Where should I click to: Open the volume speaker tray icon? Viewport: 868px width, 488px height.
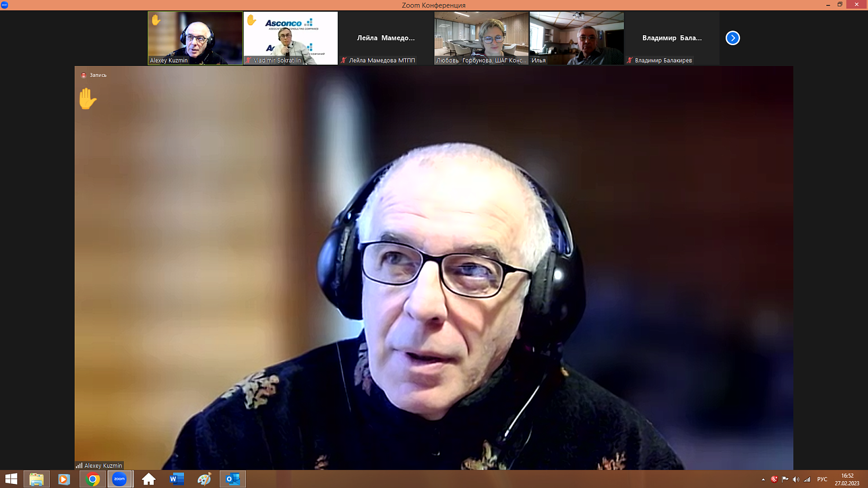tap(796, 479)
